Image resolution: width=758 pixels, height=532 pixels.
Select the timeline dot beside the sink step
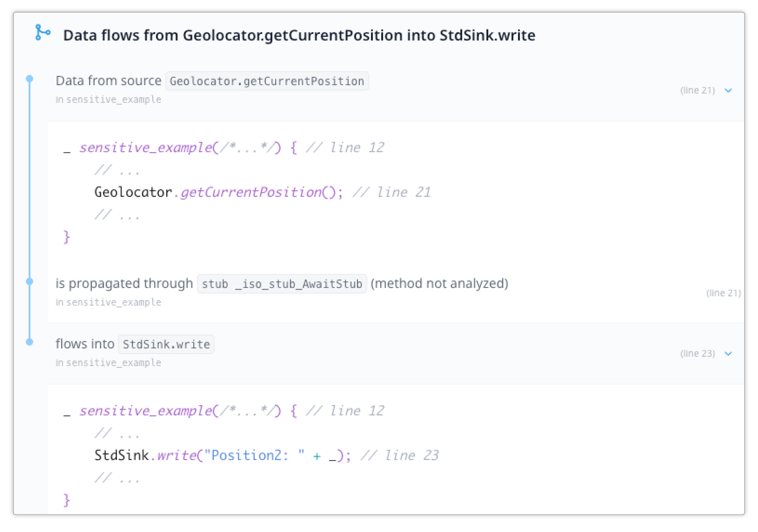point(30,342)
